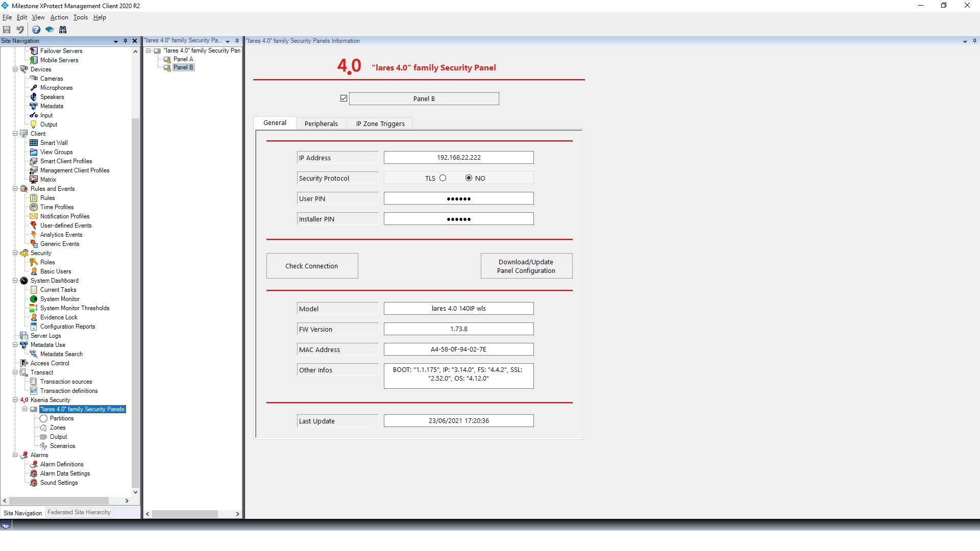Select Transaction definitions in the tree
The height and width of the screenshot is (551, 980).
(x=69, y=391)
